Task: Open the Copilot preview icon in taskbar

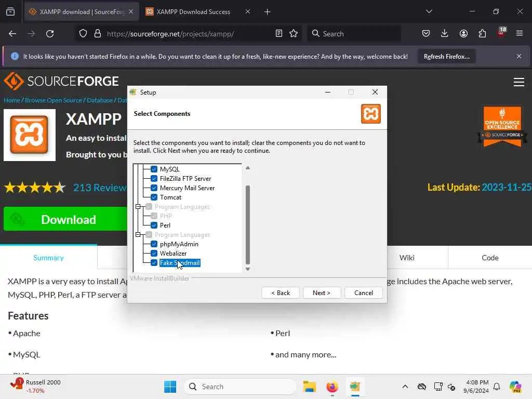Action: (515, 387)
